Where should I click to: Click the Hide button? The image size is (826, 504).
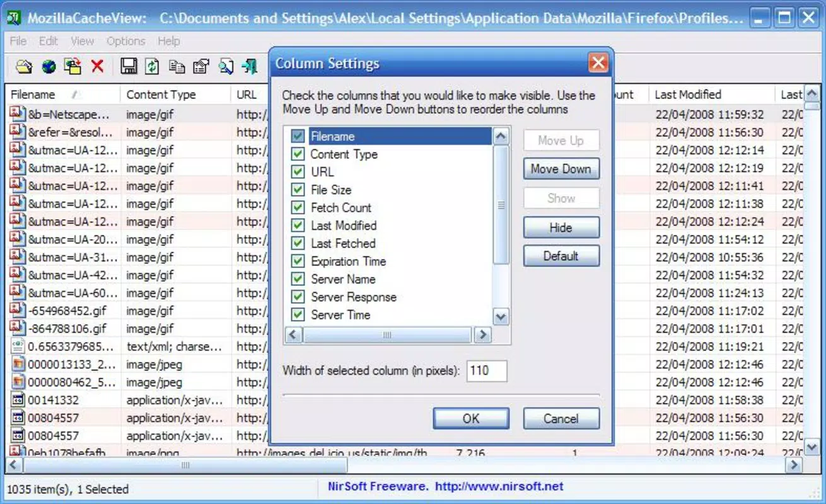coord(561,227)
